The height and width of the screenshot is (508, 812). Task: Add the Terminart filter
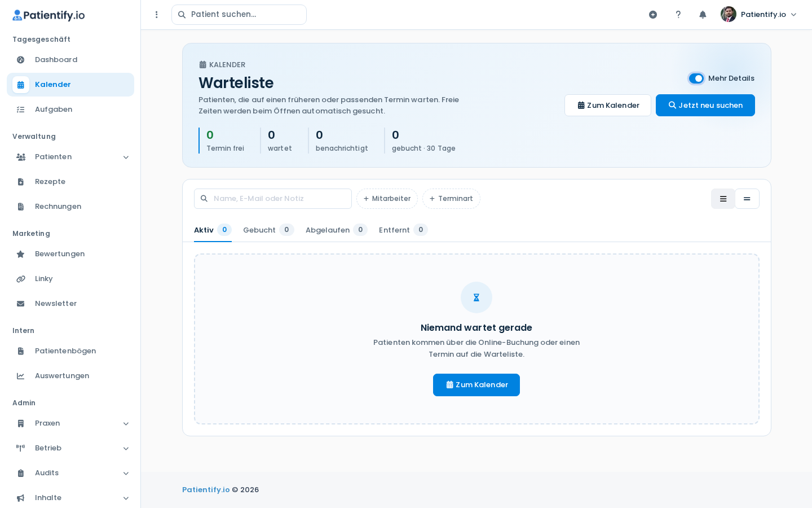point(451,199)
